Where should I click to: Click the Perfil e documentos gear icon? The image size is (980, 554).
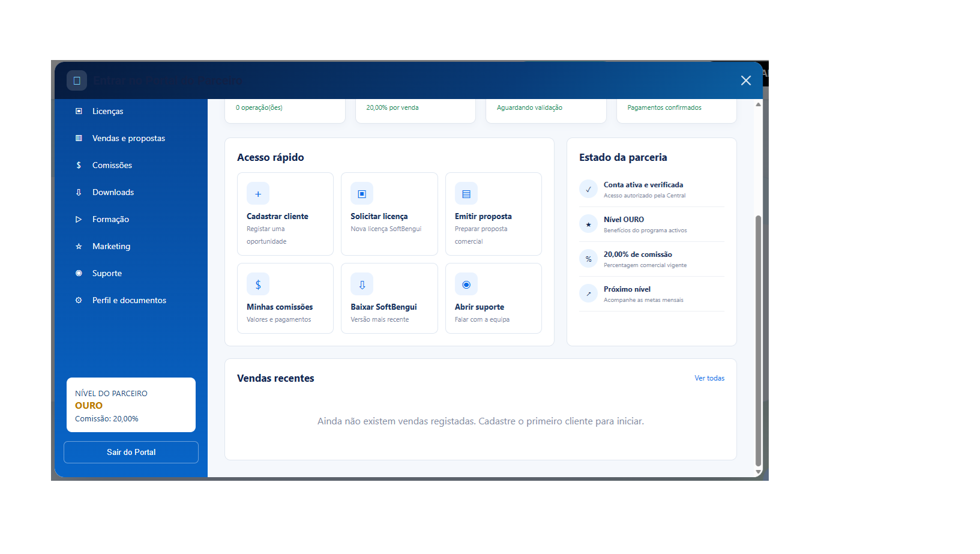79,300
